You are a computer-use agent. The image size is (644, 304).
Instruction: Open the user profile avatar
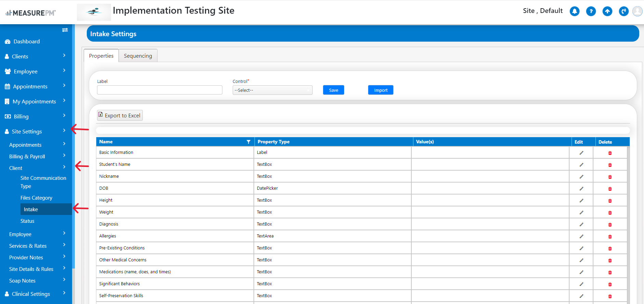click(638, 11)
